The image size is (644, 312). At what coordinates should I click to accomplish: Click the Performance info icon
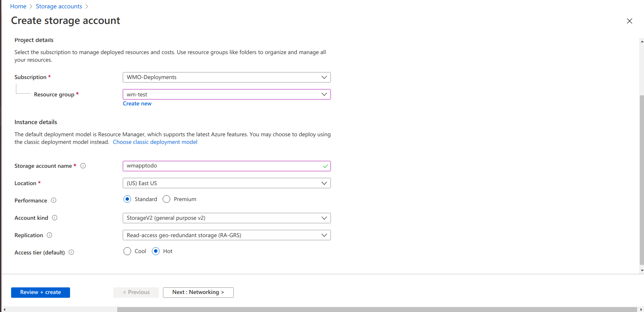(x=54, y=200)
